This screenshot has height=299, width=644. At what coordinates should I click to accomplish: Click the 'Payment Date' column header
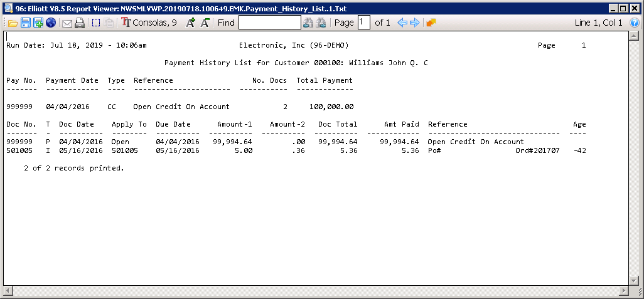72,80
